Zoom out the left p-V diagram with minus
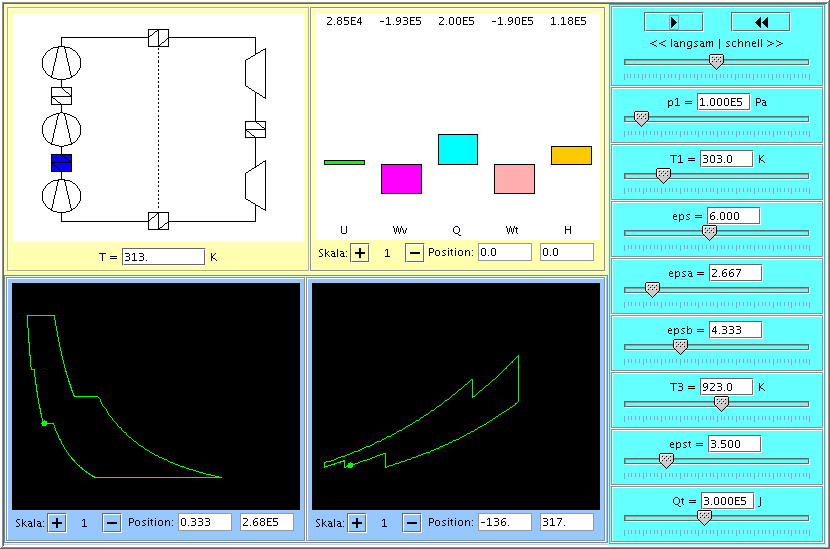Image resolution: width=830 pixels, height=549 pixels. [112, 523]
